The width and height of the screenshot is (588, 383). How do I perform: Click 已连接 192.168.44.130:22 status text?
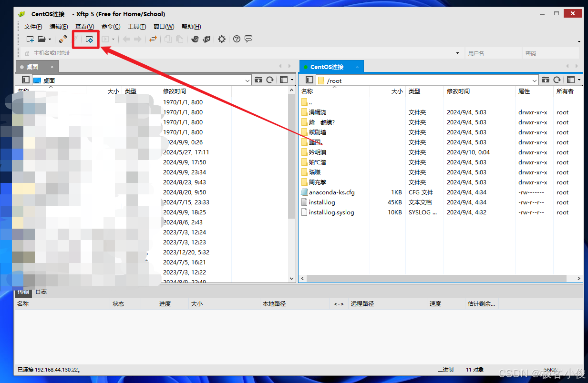pyautogui.click(x=49, y=370)
